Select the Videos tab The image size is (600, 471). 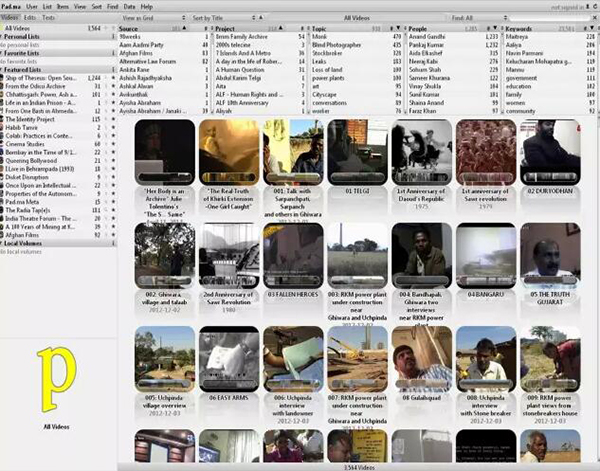click(10, 18)
